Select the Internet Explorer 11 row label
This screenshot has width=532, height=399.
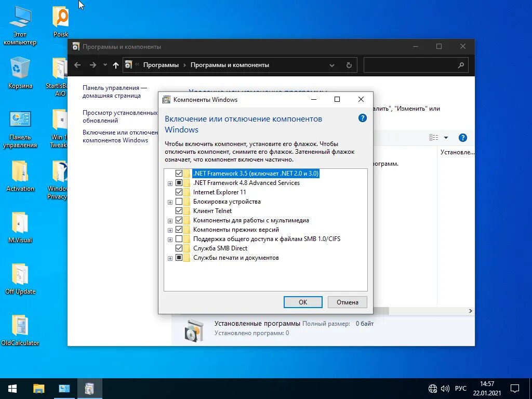[x=220, y=192]
